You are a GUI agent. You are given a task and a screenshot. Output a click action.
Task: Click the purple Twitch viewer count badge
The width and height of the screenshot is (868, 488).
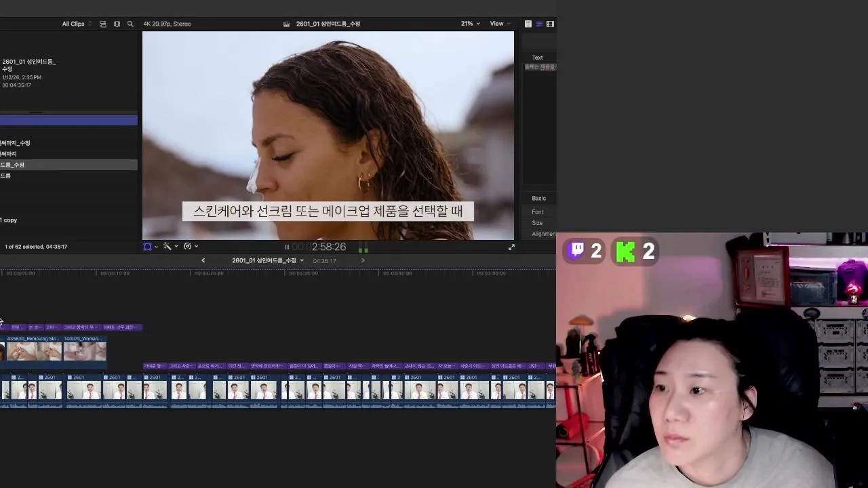pyautogui.click(x=585, y=251)
